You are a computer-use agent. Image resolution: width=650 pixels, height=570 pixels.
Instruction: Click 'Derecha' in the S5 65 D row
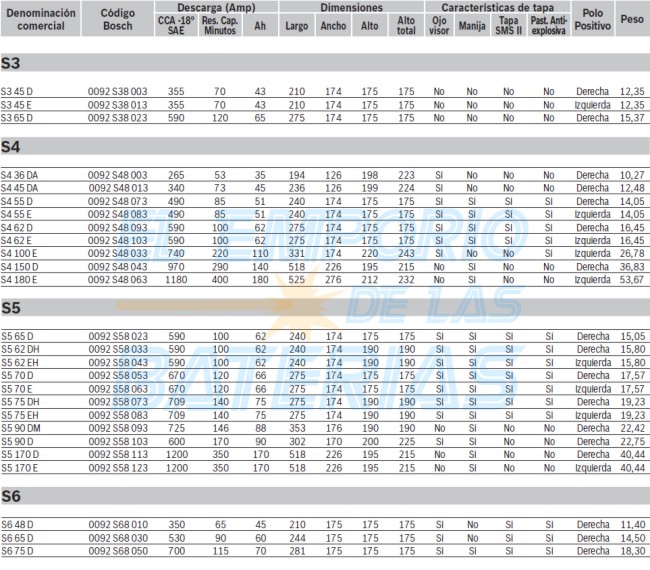click(593, 336)
